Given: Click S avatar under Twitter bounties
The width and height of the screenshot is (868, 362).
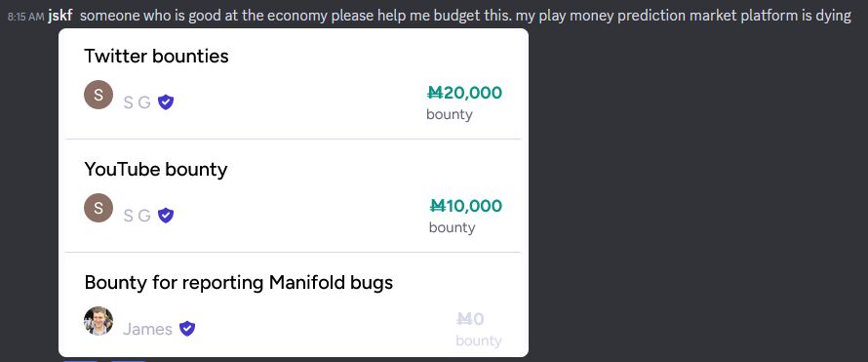Looking at the screenshot, I should point(99,95).
